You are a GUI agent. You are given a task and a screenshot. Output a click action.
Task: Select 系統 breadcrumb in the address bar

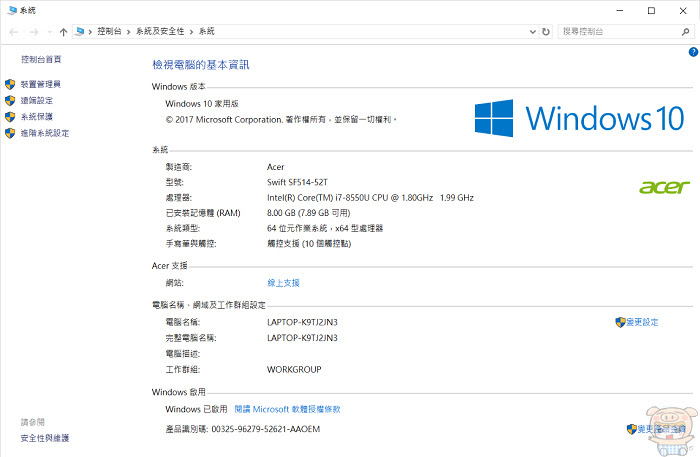(207, 31)
